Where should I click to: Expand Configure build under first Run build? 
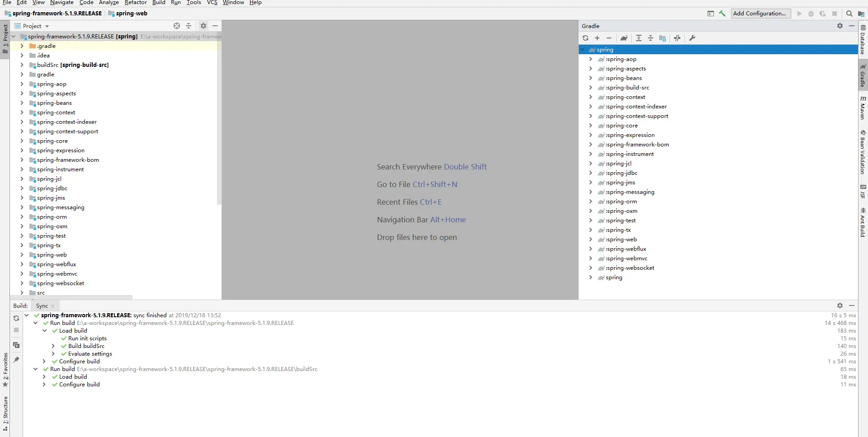click(44, 362)
